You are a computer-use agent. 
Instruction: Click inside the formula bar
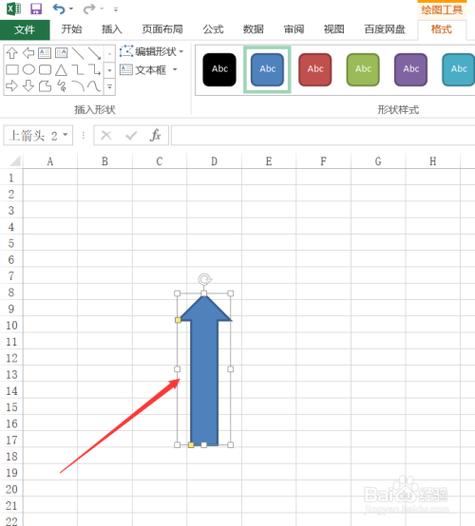point(323,136)
